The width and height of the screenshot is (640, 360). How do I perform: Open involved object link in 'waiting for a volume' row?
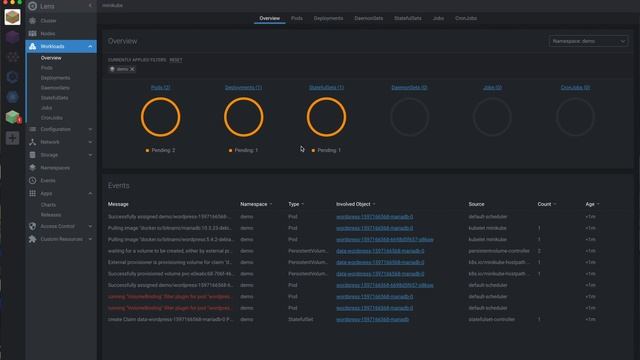tap(380, 251)
